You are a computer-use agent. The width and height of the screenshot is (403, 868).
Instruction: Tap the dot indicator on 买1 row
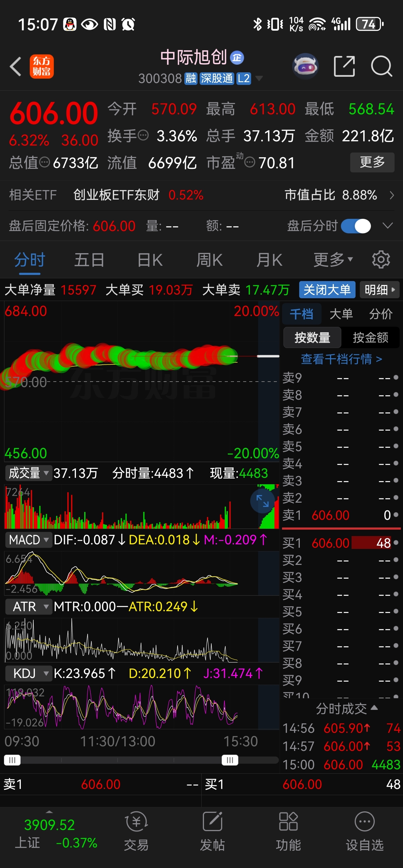point(396,542)
